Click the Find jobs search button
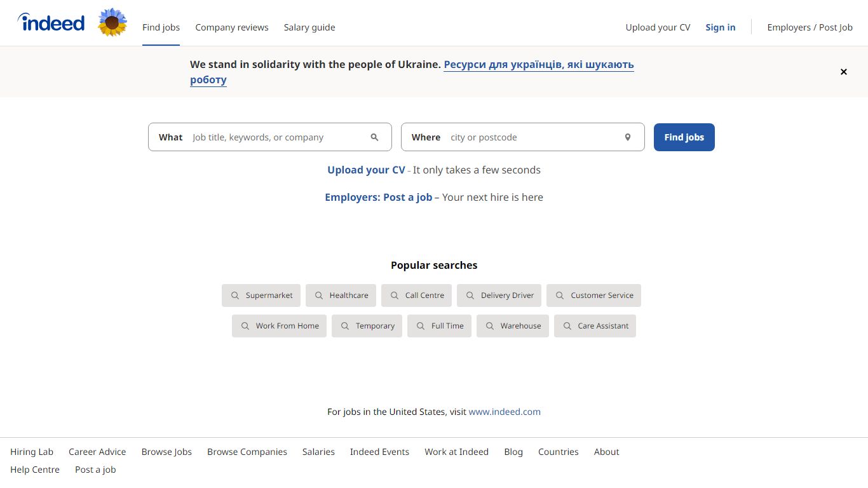The image size is (868, 488). [x=684, y=137]
